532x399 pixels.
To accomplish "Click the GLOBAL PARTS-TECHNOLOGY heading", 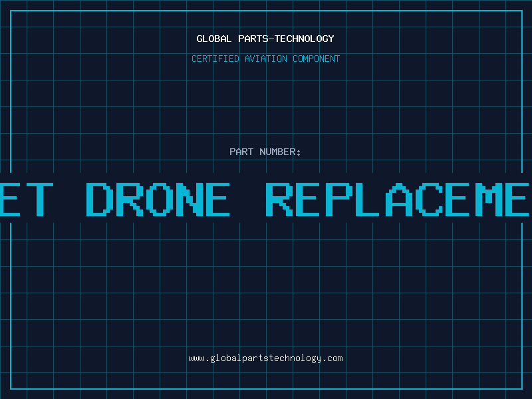I will (x=265, y=39).
